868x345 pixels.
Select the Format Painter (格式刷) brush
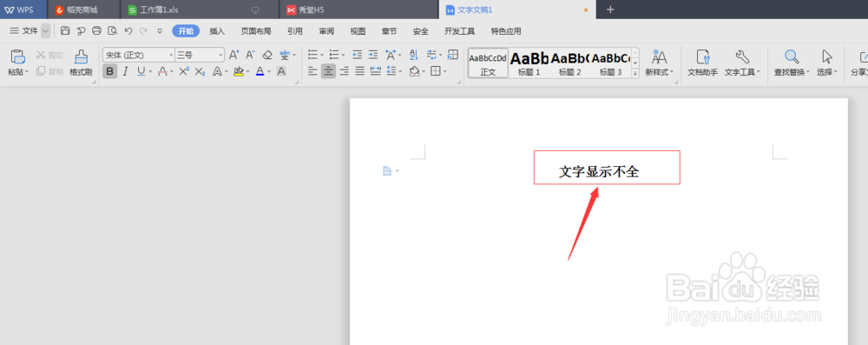(81, 63)
